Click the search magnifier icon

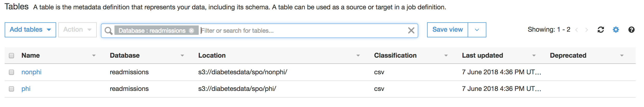click(x=108, y=31)
